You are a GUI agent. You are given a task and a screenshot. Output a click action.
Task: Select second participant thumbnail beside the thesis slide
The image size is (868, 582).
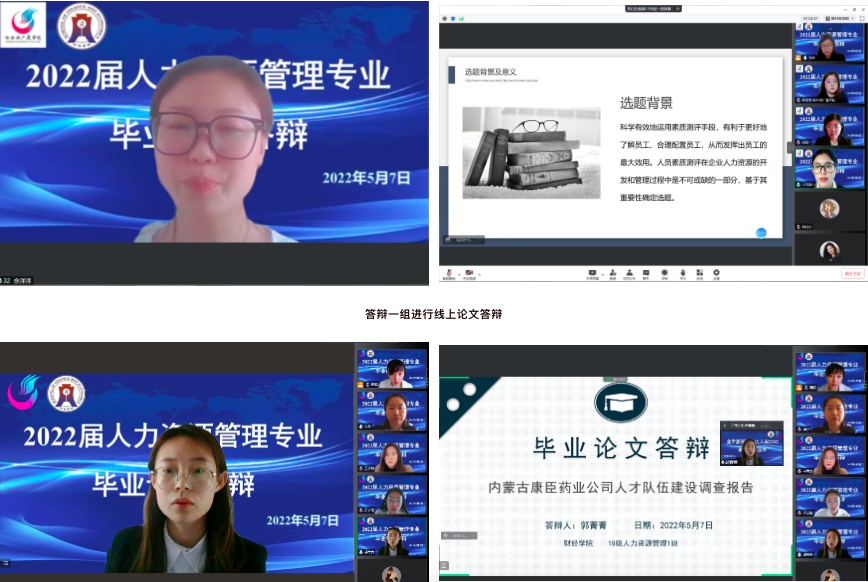[829, 414]
